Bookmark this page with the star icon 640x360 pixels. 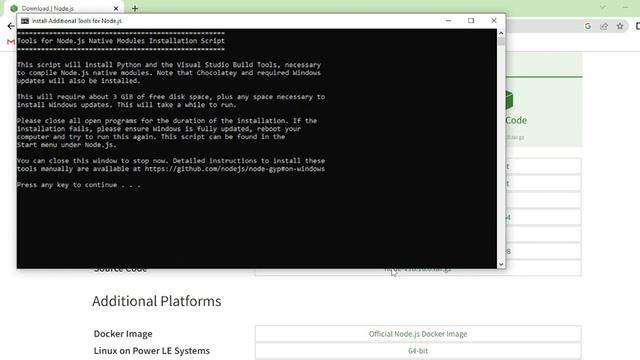(620, 26)
